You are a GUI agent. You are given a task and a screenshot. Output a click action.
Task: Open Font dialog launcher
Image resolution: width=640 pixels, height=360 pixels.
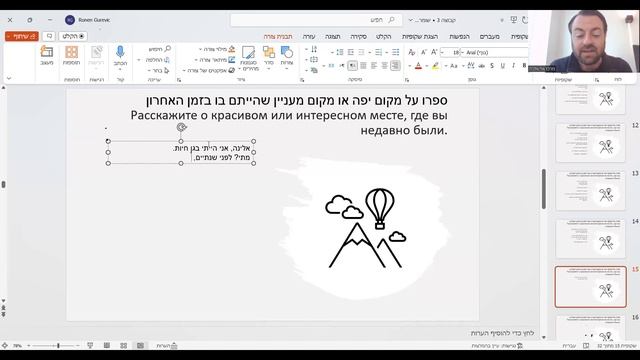(407, 80)
